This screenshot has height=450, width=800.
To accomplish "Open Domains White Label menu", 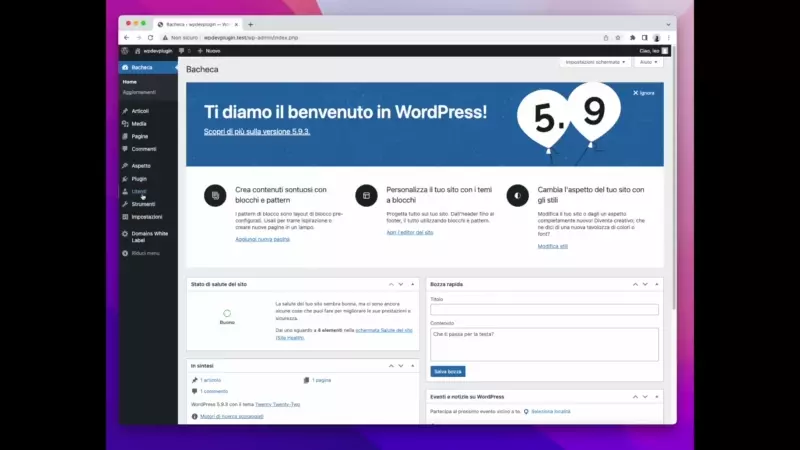I will (x=148, y=237).
